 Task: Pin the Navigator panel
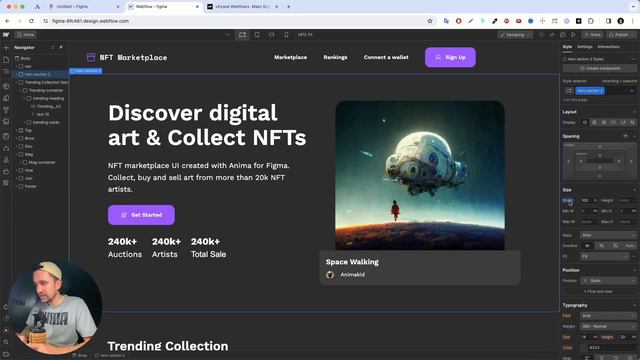click(x=61, y=47)
